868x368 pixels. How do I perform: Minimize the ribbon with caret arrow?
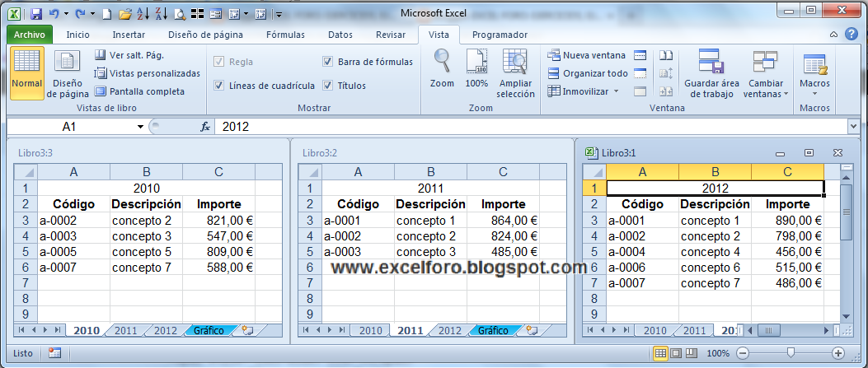[x=833, y=35]
